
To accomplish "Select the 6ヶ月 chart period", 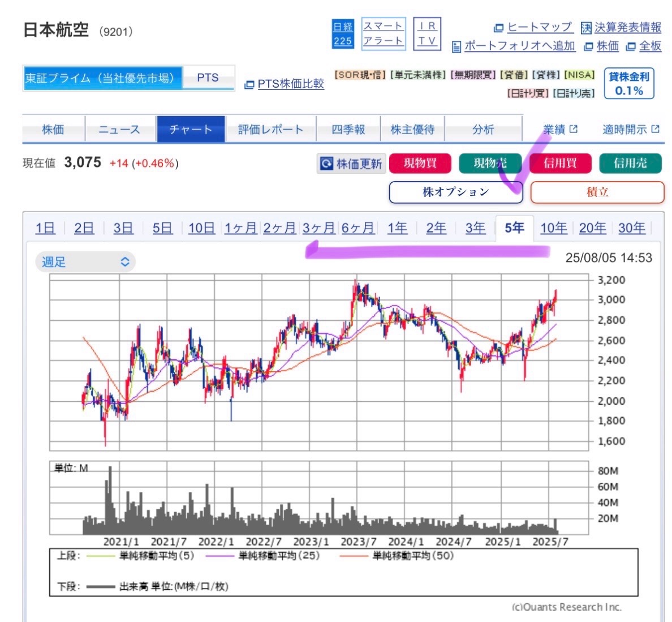I will [x=358, y=228].
